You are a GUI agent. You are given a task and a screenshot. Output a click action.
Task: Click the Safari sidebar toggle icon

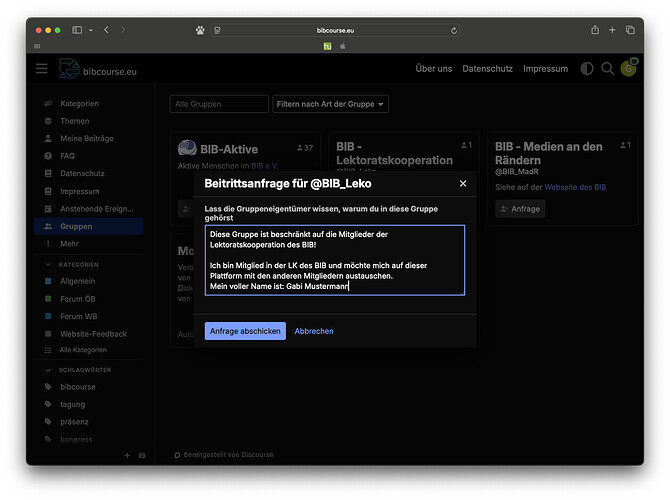point(77,30)
